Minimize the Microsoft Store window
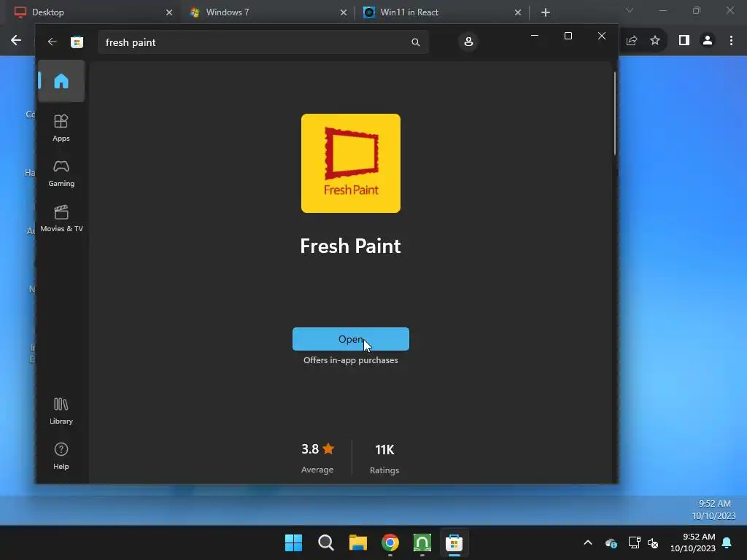747x560 pixels. [535, 36]
